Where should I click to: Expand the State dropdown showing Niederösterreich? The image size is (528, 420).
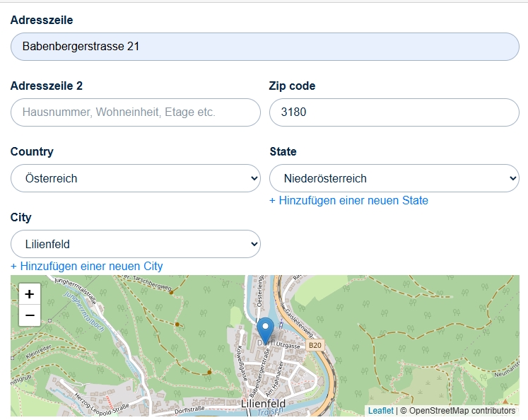(x=394, y=178)
